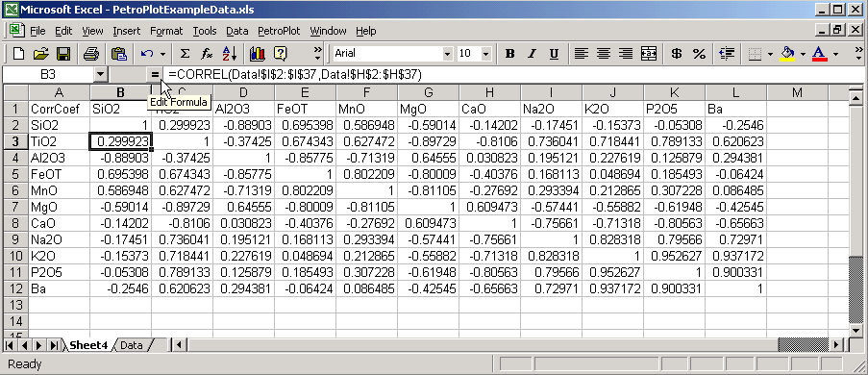Select the row 7 header
Viewport: 868px width, 375px height.
pos(16,207)
